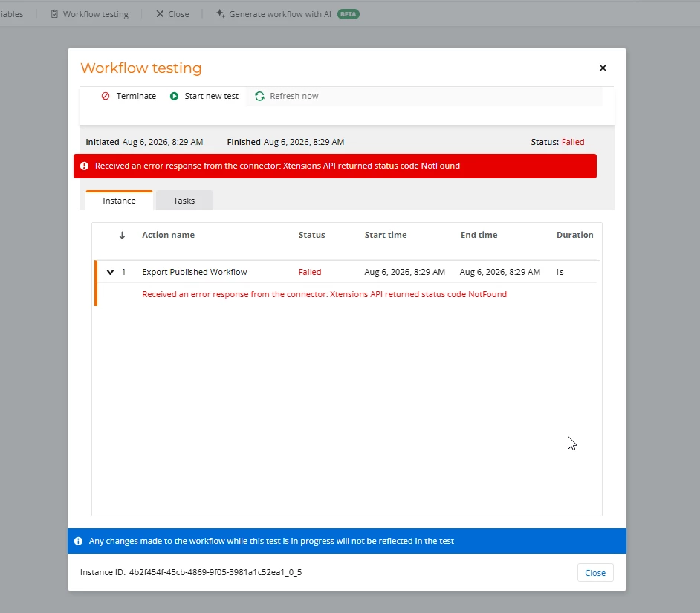Click the row's start time Aug 6, 2026, 8:29 AM

click(x=404, y=272)
